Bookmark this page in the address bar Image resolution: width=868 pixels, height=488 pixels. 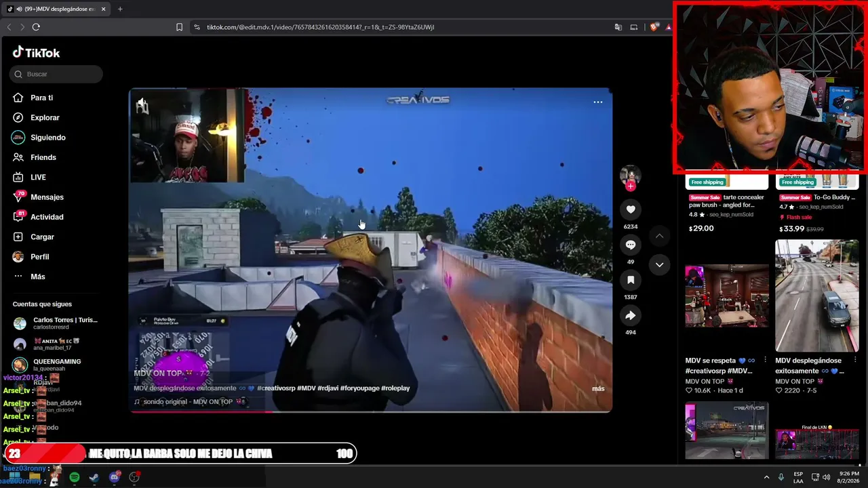coord(179,27)
